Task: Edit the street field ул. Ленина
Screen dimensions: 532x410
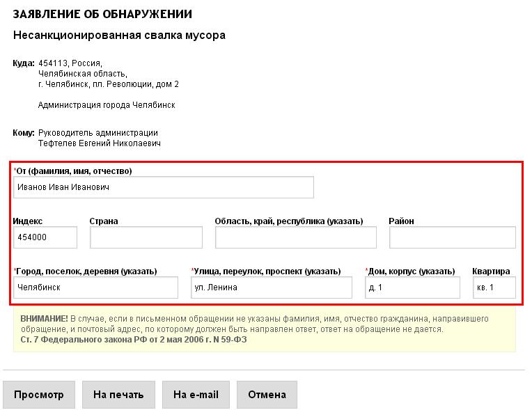Action: [x=272, y=287]
